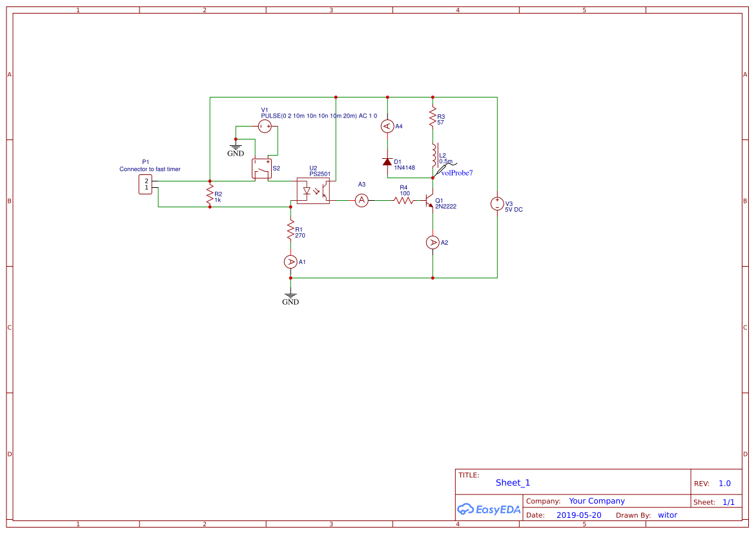
Task: Select the '1N4148' diode label
Action: tap(405, 168)
